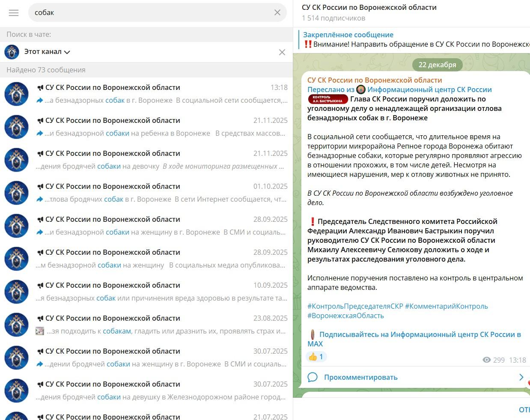Click the eye views counter 299
This screenshot has height=420, width=530.
[x=494, y=360]
